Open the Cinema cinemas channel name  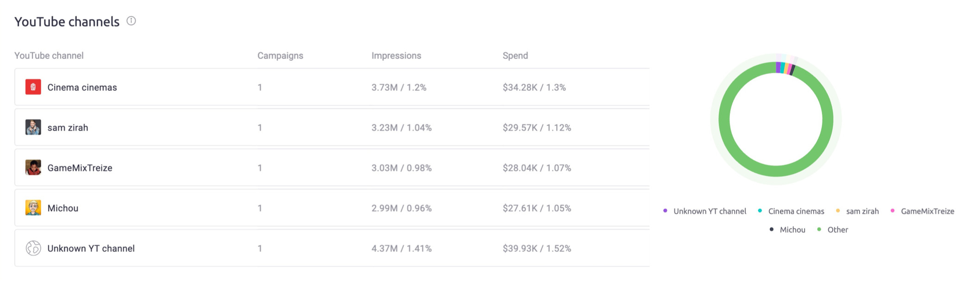click(82, 87)
